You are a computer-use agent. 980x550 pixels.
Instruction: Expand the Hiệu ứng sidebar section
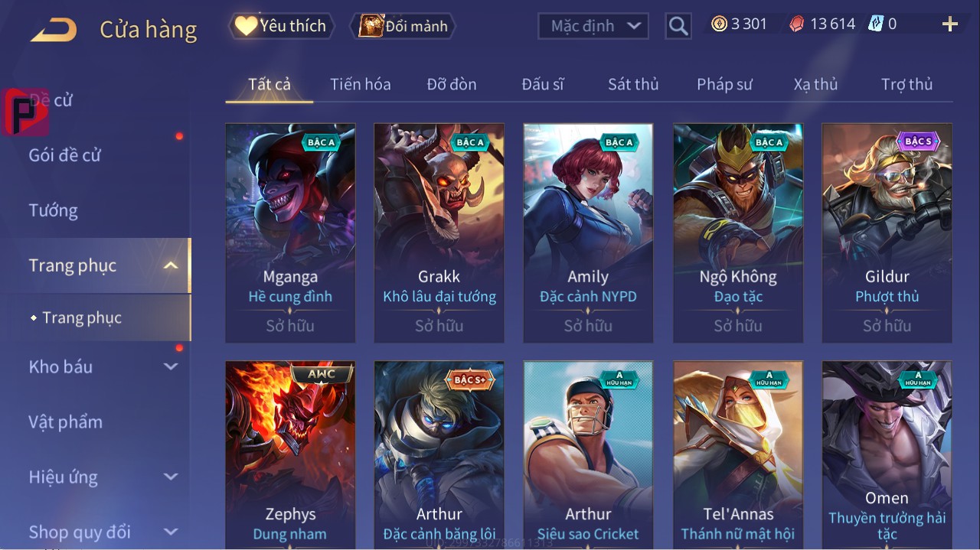point(171,477)
